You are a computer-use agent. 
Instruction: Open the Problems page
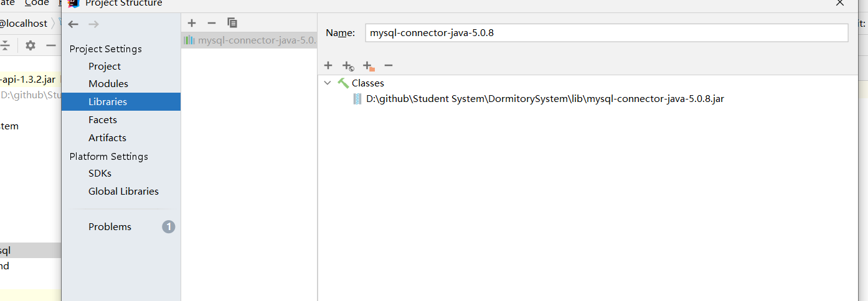coord(110,226)
